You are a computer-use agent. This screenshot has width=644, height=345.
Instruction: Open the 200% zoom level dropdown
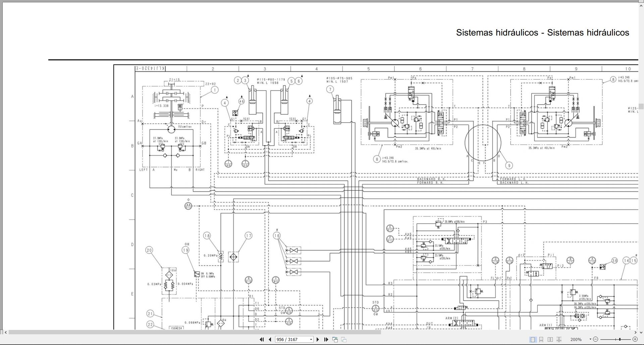590,340
